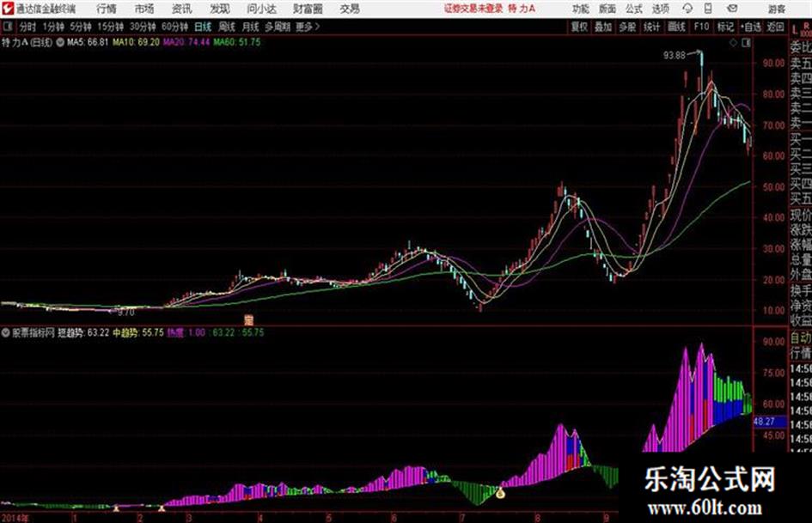Screen dimensions: 812x523
Task: Click the MA10: 69.20 indicator value
Action: (137, 42)
